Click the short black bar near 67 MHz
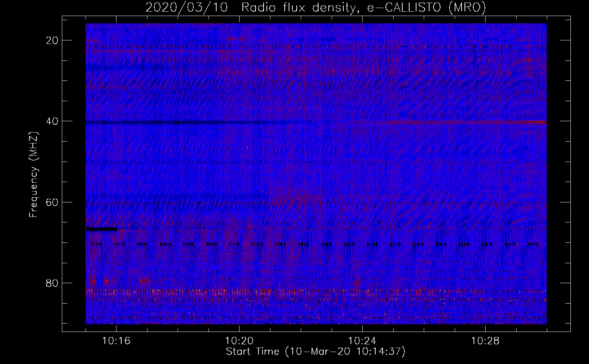 click(102, 229)
